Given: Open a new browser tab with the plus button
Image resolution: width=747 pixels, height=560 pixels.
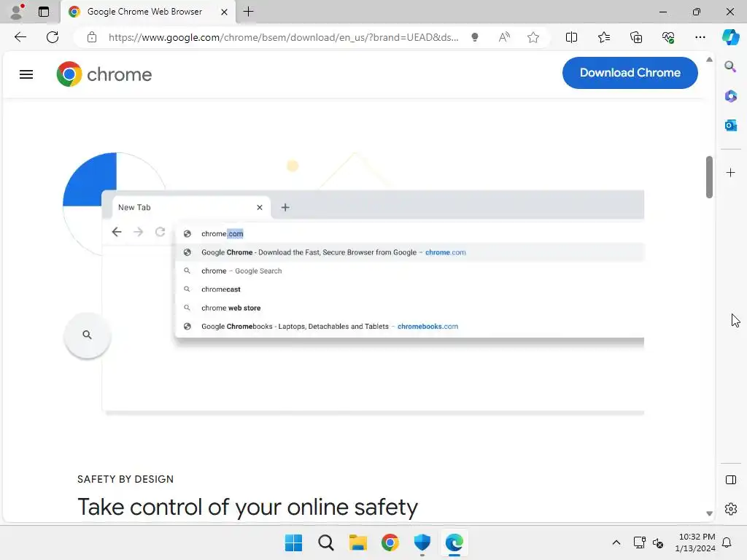Looking at the screenshot, I should 248,12.
